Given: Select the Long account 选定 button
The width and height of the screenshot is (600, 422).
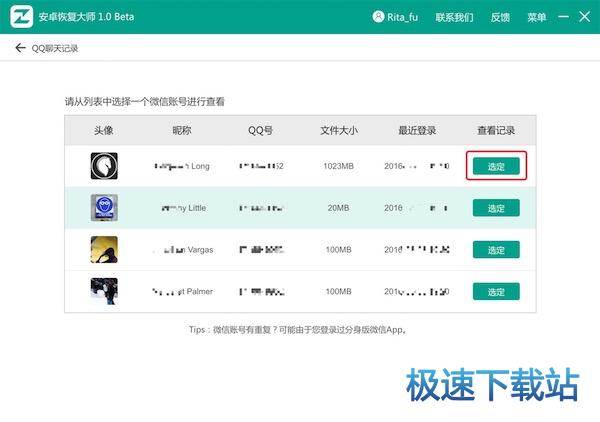Looking at the screenshot, I should click(496, 166).
